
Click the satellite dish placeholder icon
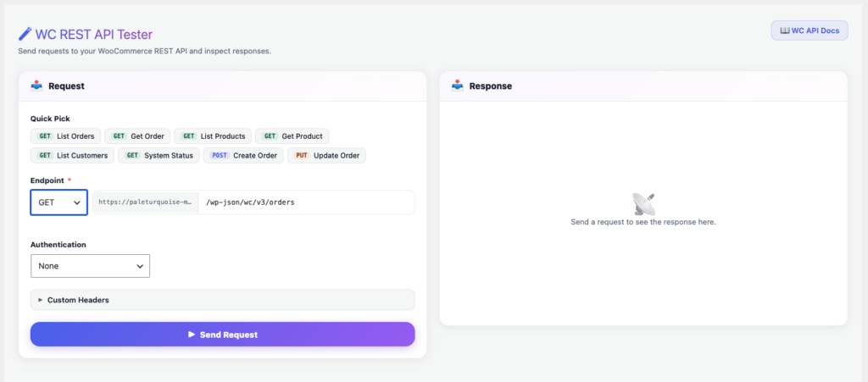pyautogui.click(x=643, y=204)
